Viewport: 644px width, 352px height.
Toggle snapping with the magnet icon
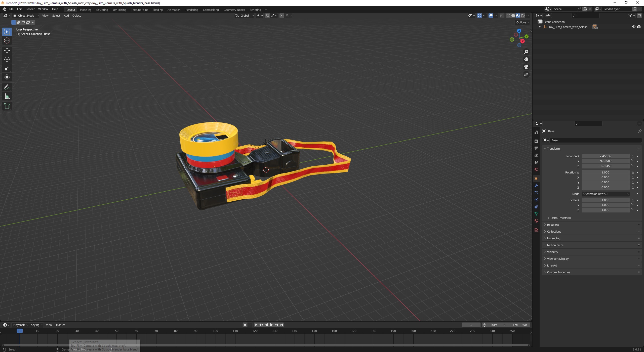(x=267, y=16)
